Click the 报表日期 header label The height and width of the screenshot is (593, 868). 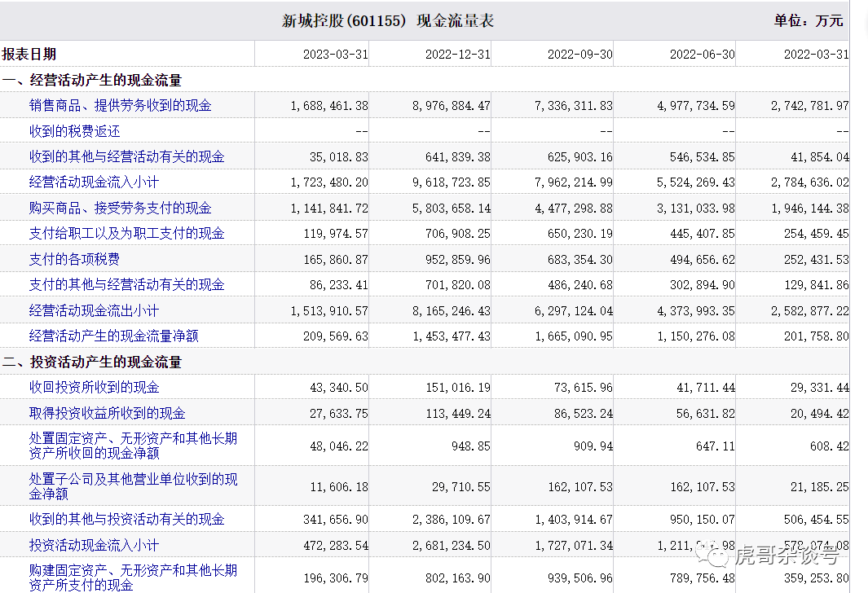[29, 55]
